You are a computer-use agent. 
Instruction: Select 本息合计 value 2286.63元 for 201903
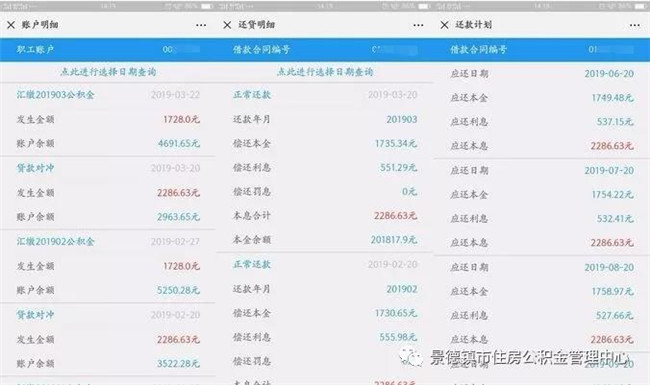(x=395, y=216)
